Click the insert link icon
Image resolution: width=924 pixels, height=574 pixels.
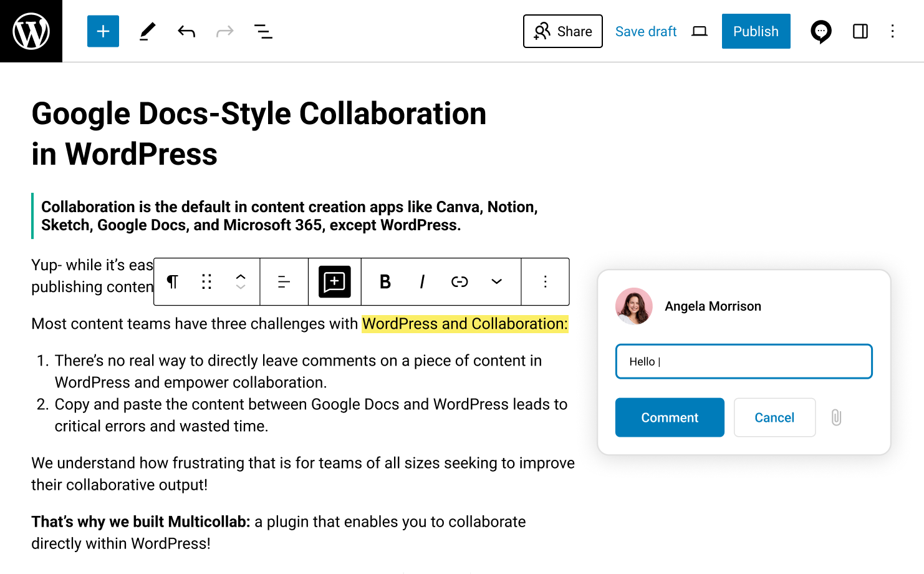460,282
